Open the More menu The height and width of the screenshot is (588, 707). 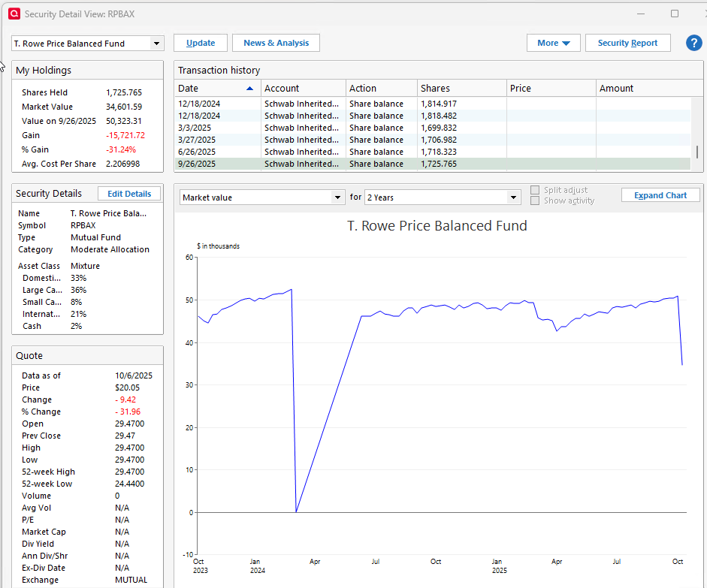[x=553, y=43]
